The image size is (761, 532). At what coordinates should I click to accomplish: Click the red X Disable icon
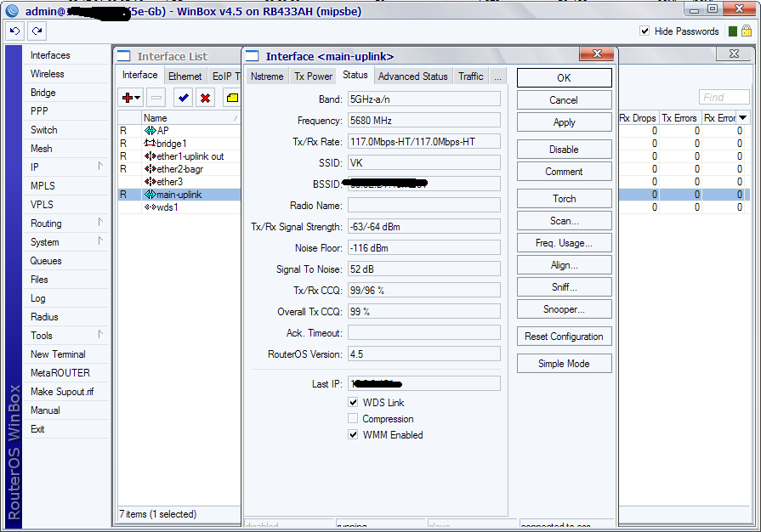click(x=205, y=98)
